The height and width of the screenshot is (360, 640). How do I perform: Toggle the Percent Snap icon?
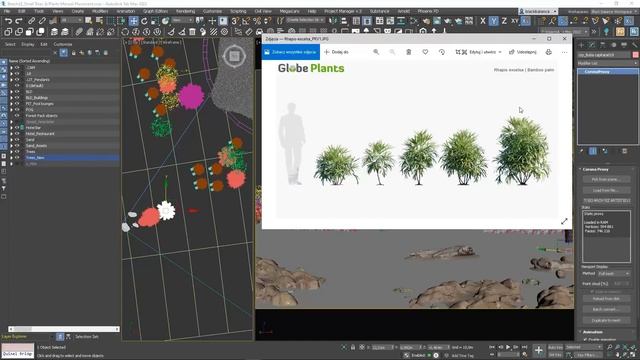pos(257,20)
